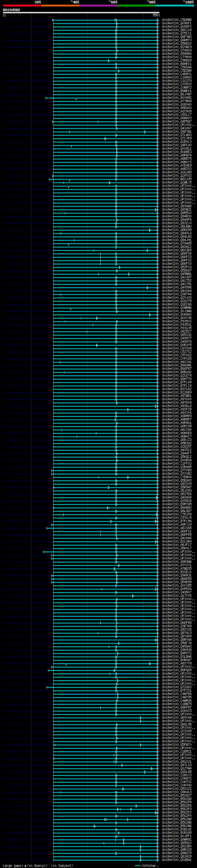View hit UniRef100_C7ENV4
This screenshot has width=197, height=868.
coord(177,477)
